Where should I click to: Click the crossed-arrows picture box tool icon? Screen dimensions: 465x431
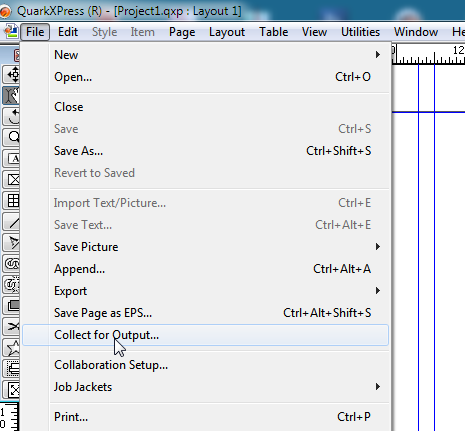click(12, 390)
